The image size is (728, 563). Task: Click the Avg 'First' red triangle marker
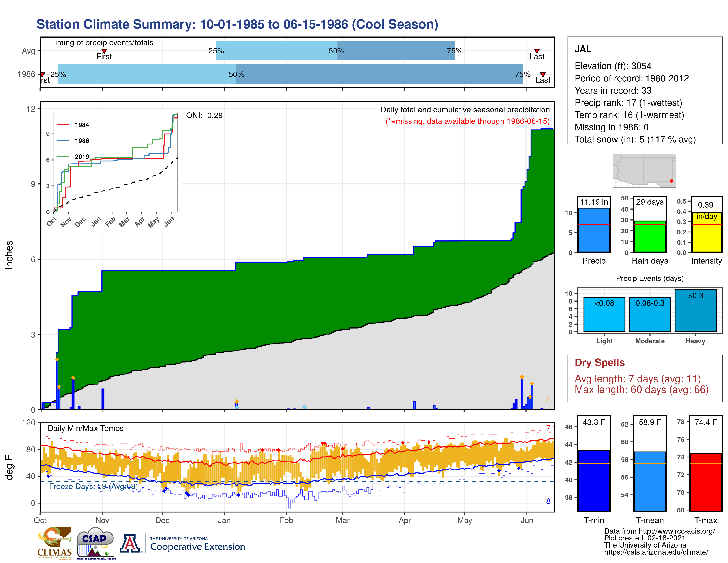104,51
